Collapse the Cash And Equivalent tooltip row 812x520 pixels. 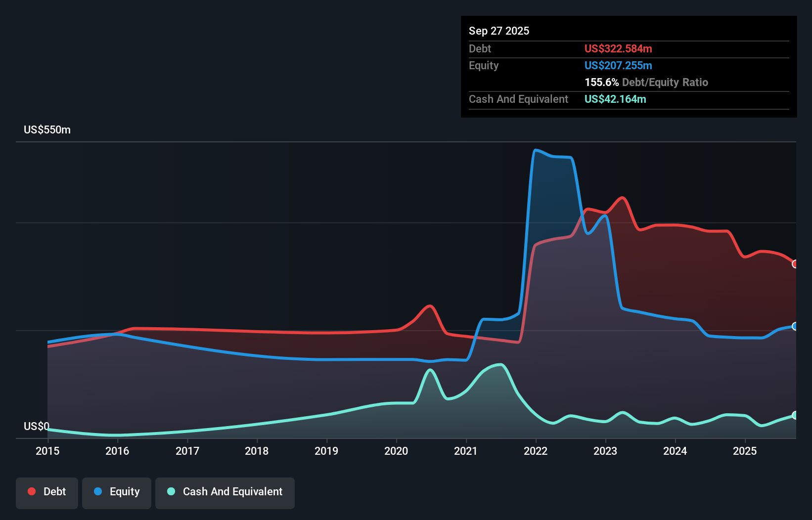click(518, 99)
